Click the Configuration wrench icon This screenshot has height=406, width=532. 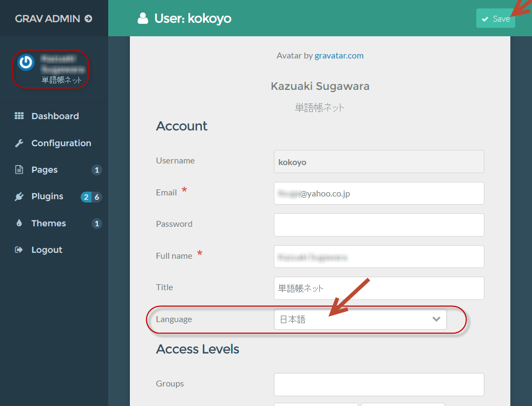click(x=19, y=143)
